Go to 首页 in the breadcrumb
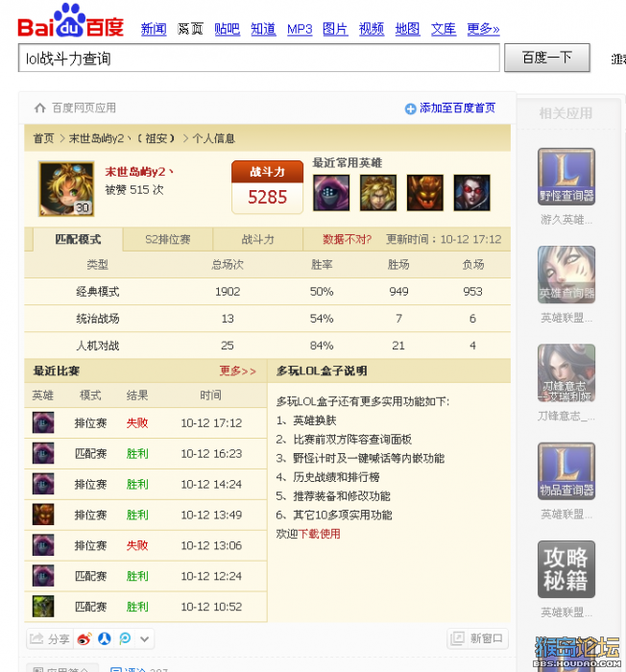 pyautogui.click(x=44, y=138)
